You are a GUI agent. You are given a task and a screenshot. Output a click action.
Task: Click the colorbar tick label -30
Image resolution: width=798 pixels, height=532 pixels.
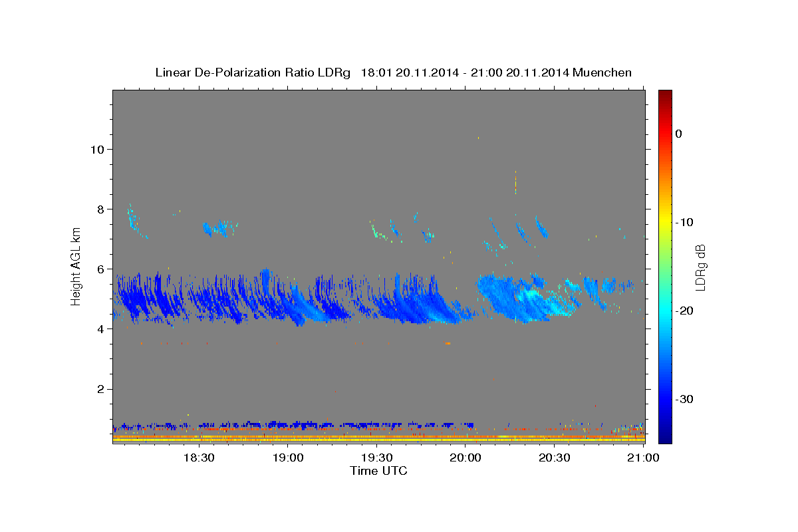point(684,399)
